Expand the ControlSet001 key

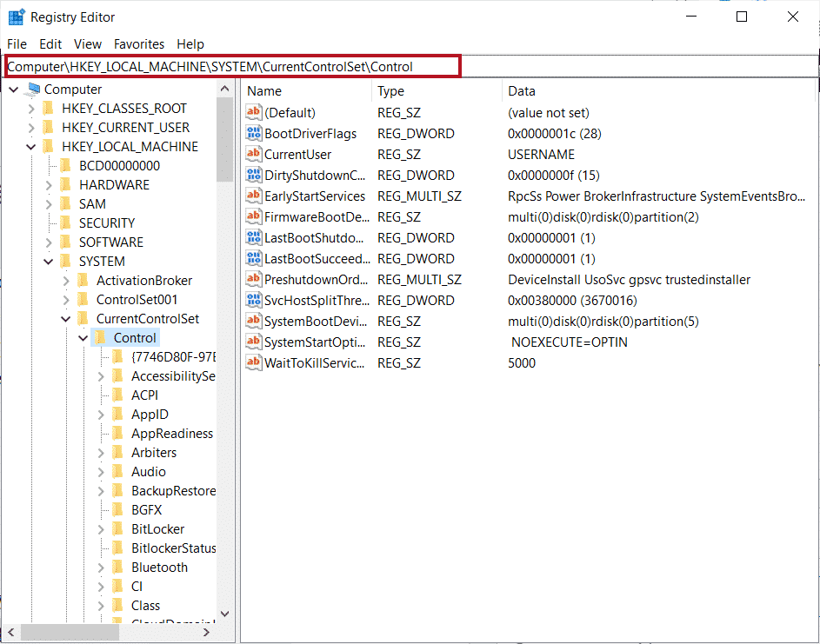(66, 300)
